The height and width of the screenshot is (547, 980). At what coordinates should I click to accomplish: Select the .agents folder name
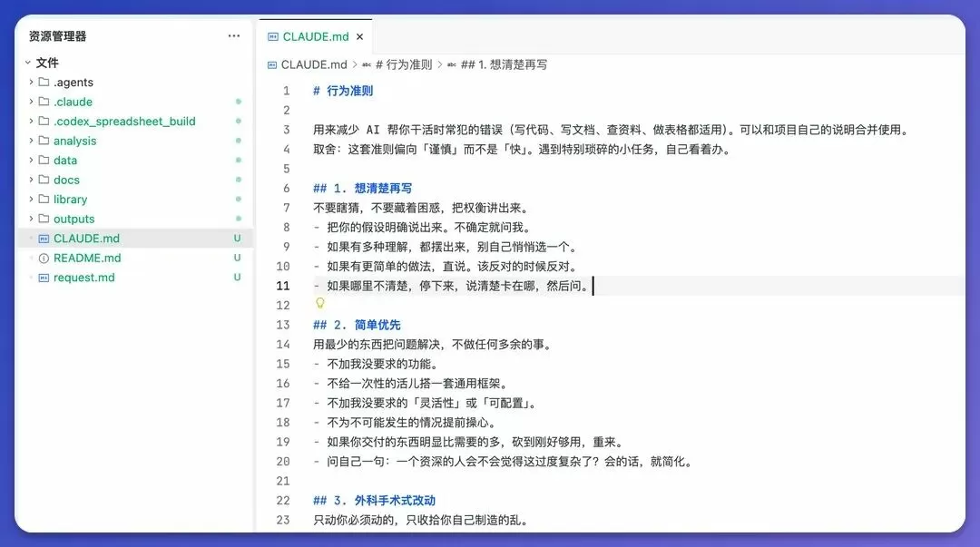[x=73, y=82]
